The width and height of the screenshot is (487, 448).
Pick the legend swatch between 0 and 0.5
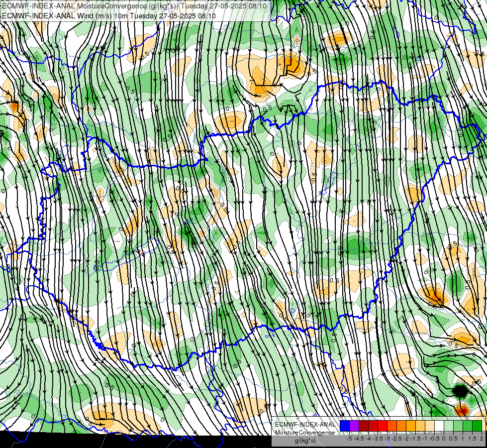click(449, 426)
